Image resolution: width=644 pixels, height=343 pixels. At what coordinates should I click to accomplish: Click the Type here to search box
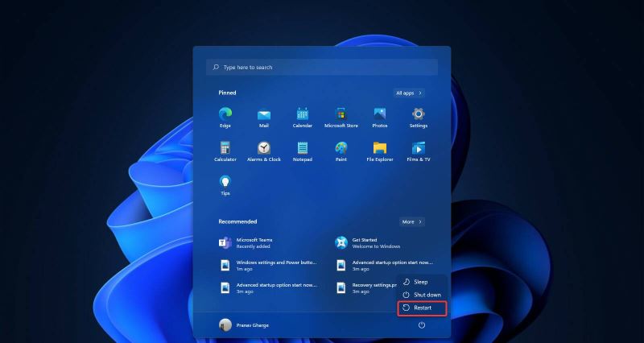click(x=322, y=68)
